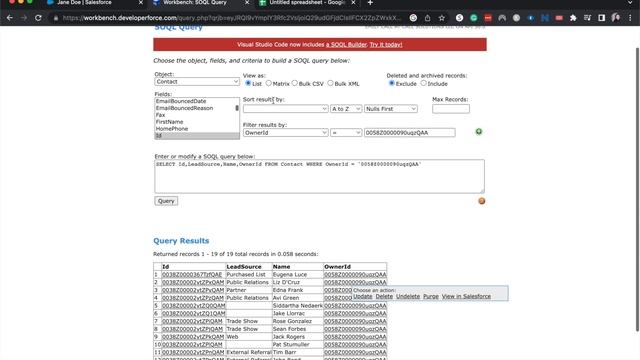Close the Untitled spreadsheet tab
The width and height of the screenshot is (640, 360).
click(353, 3)
